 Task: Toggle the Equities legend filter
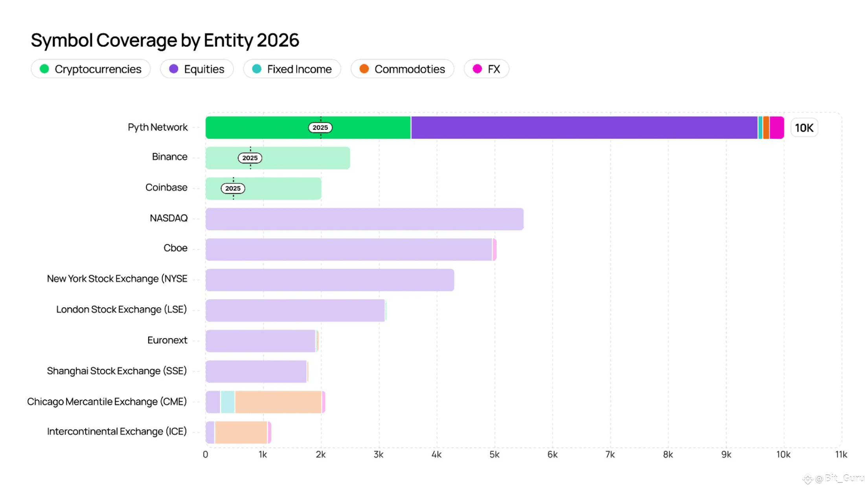[x=197, y=69]
